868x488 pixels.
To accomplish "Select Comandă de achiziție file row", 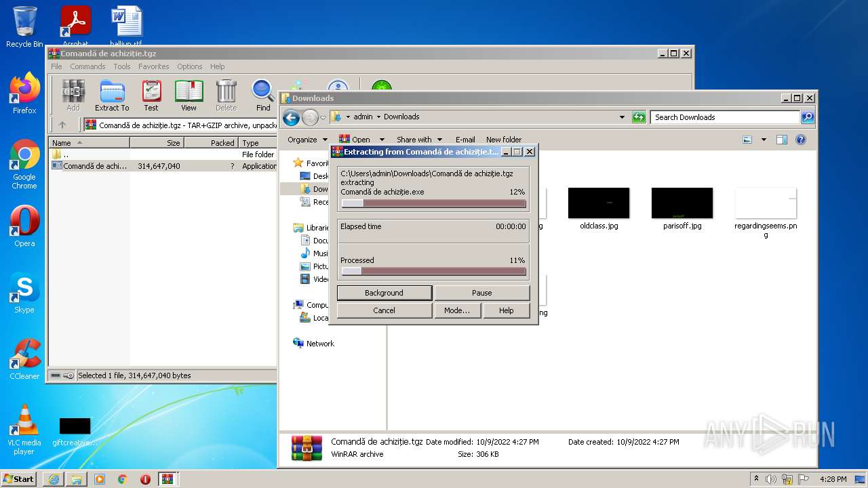I will point(163,166).
